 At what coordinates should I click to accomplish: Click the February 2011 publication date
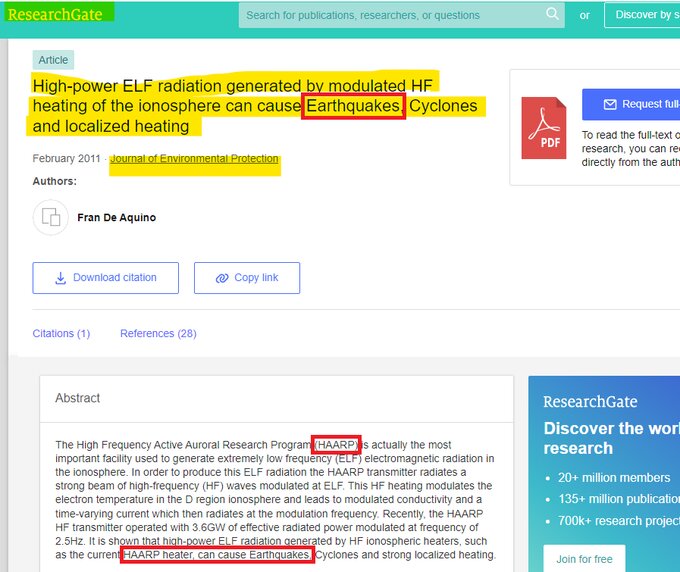click(x=66, y=159)
